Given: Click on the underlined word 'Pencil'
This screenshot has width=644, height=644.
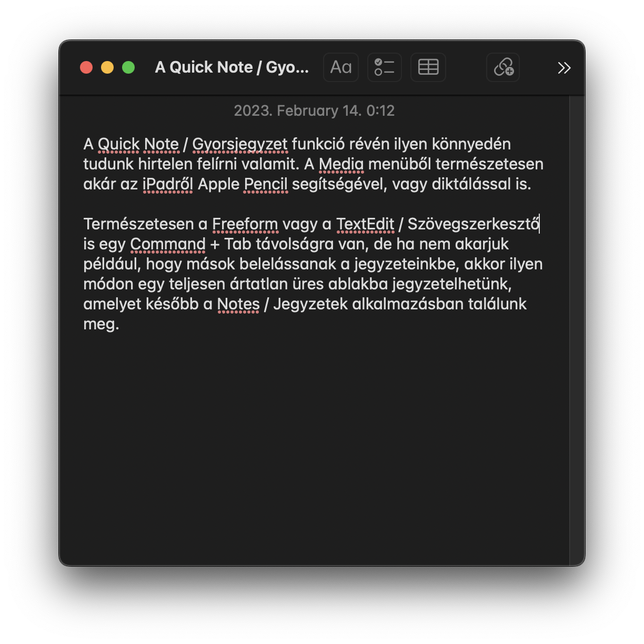Looking at the screenshot, I should [x=266, y=184].
